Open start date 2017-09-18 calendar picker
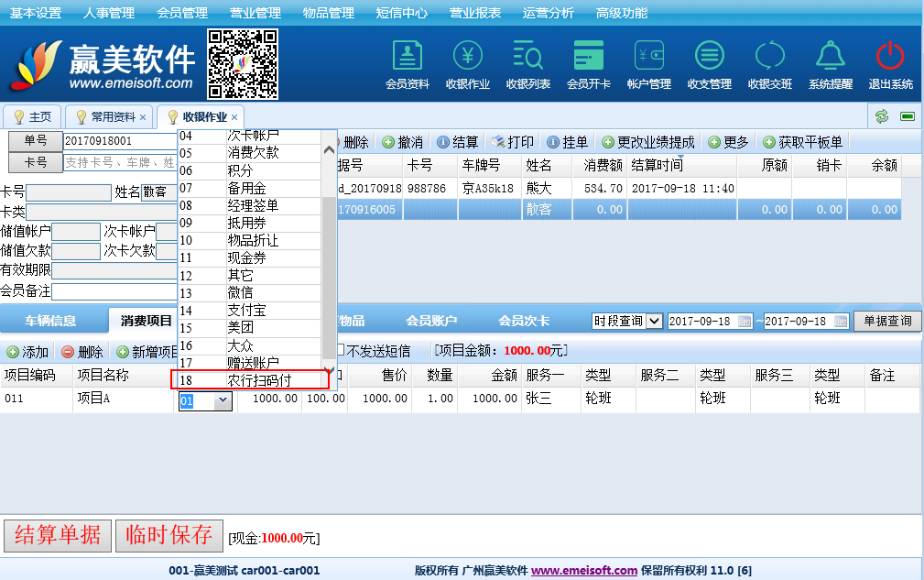This screenshot has width=924, height=580. click(744, 321)
